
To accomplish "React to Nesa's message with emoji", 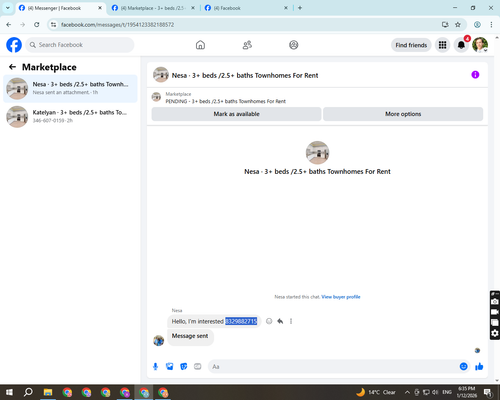I will point(269,321).
